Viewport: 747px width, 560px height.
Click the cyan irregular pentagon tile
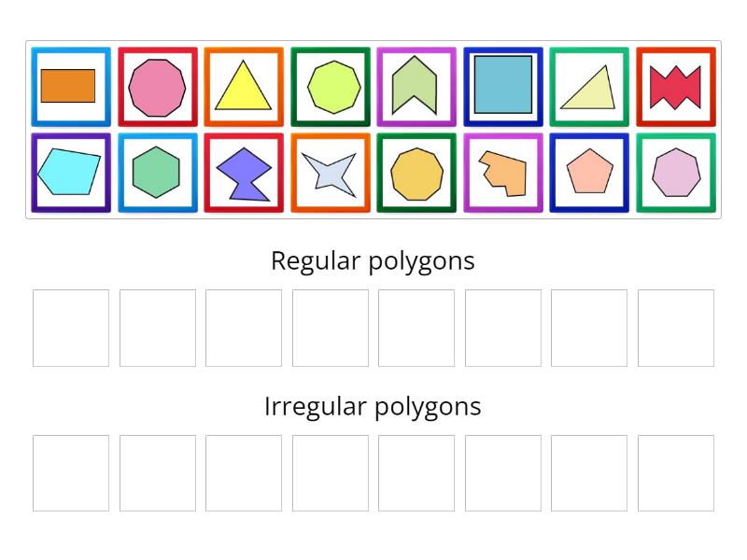tap(71, 173)
